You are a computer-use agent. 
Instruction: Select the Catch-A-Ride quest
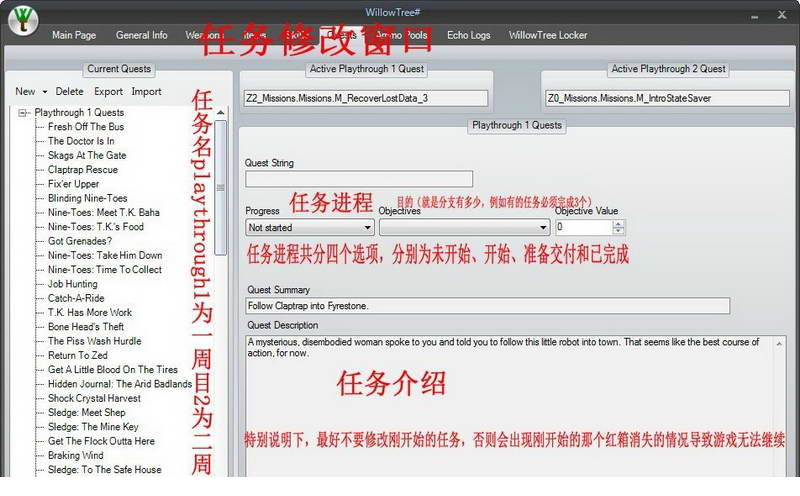click(x=76, y=298)
